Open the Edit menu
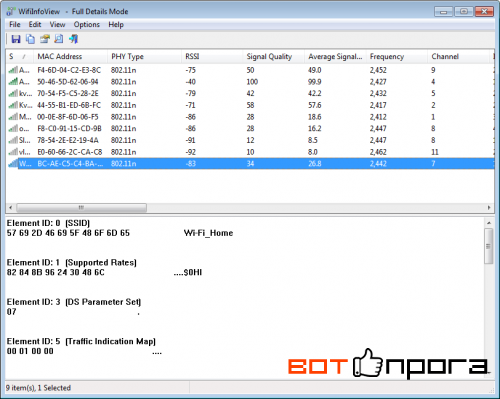Viewport: 500px width, 399px height. tap(35, 25)
